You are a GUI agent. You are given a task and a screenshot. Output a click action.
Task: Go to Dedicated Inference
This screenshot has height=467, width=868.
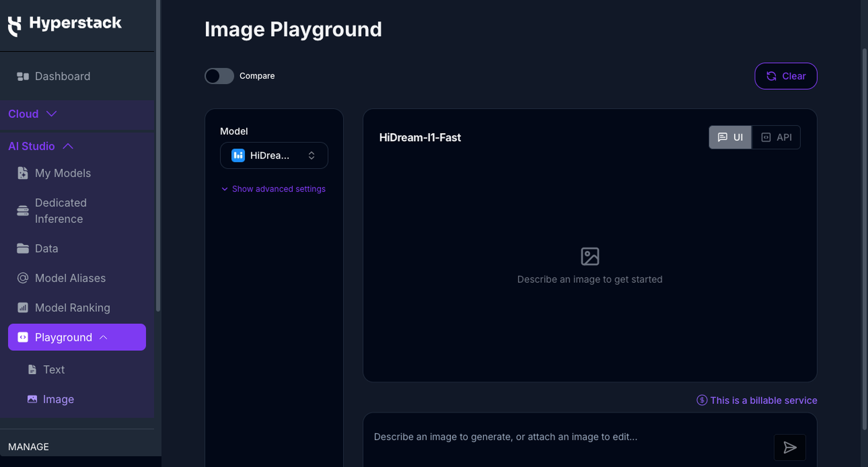[x=77, y=211]
